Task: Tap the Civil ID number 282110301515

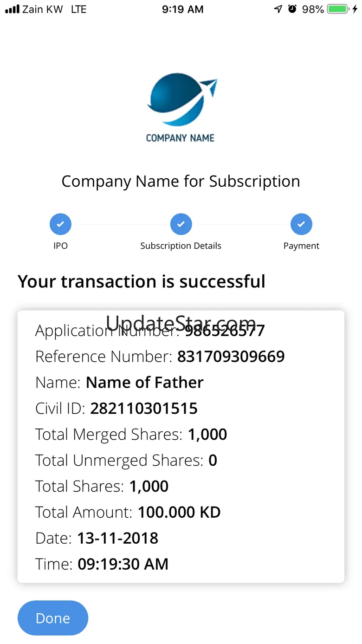Action: pos(144,409)
